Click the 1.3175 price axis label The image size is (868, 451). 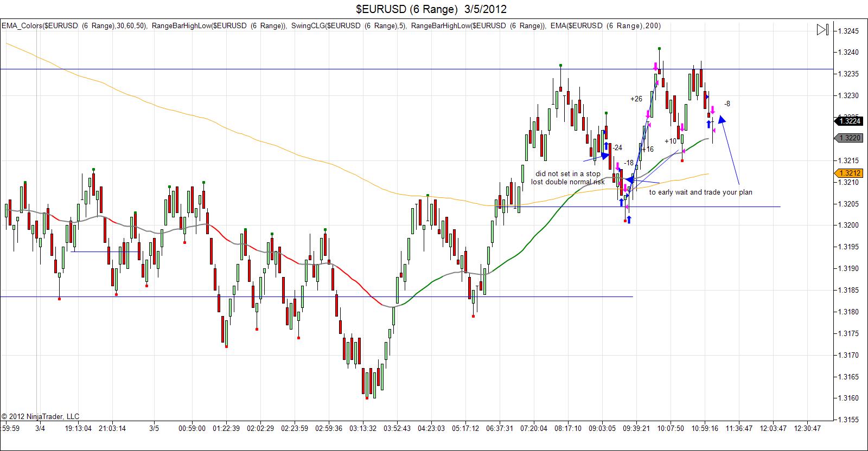[x=848, y=333]
